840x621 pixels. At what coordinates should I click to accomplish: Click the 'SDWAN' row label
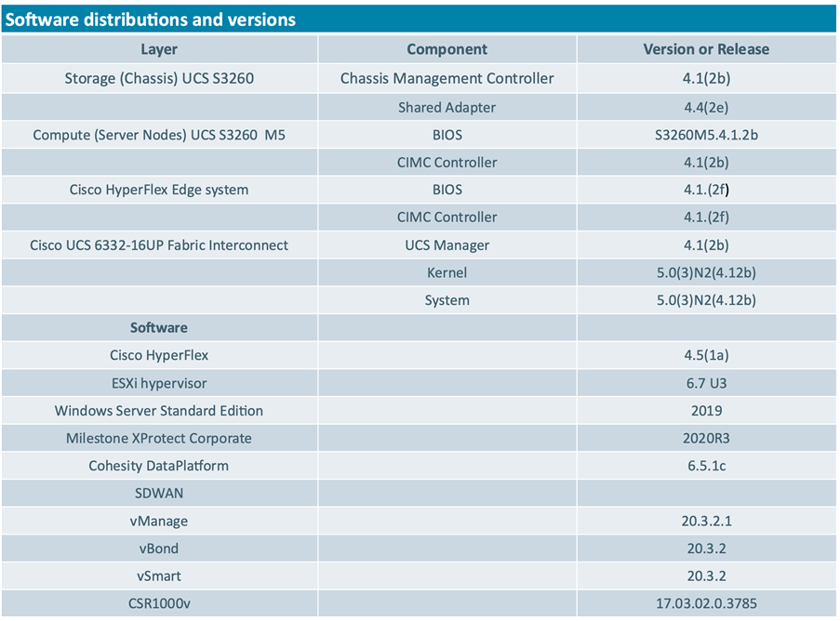159,493
